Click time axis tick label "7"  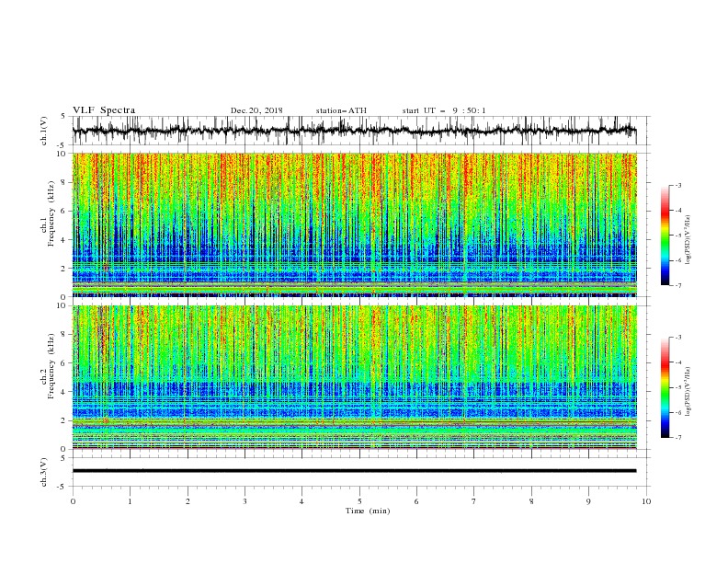(474, 501)
